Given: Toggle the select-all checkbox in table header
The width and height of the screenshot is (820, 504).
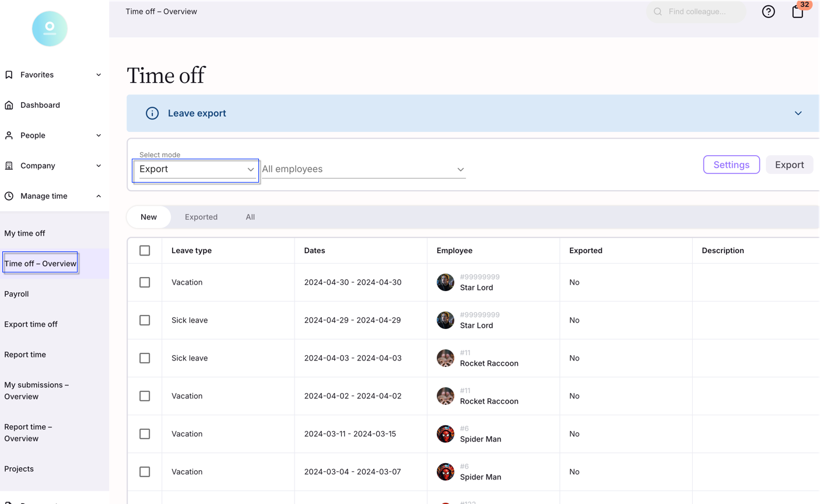Looking at the screenshot, I should click(x=145, y=251).
